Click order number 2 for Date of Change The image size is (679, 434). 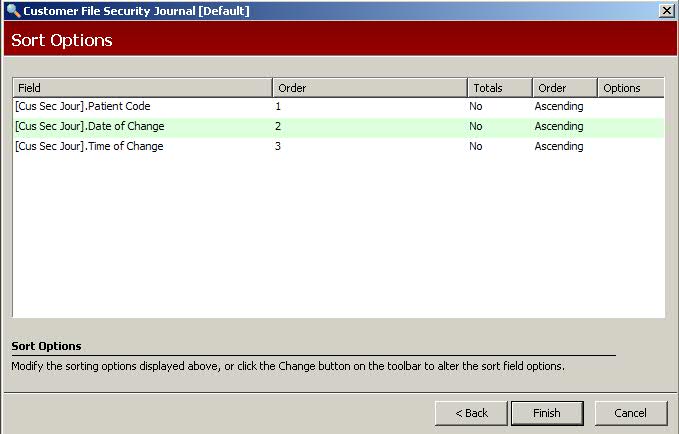click(278, 127)
